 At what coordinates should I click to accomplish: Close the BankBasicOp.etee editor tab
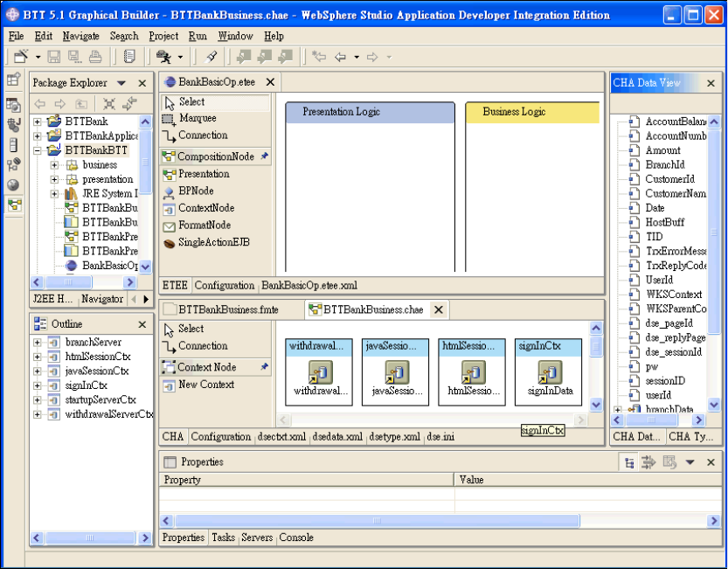click(270, 82)
